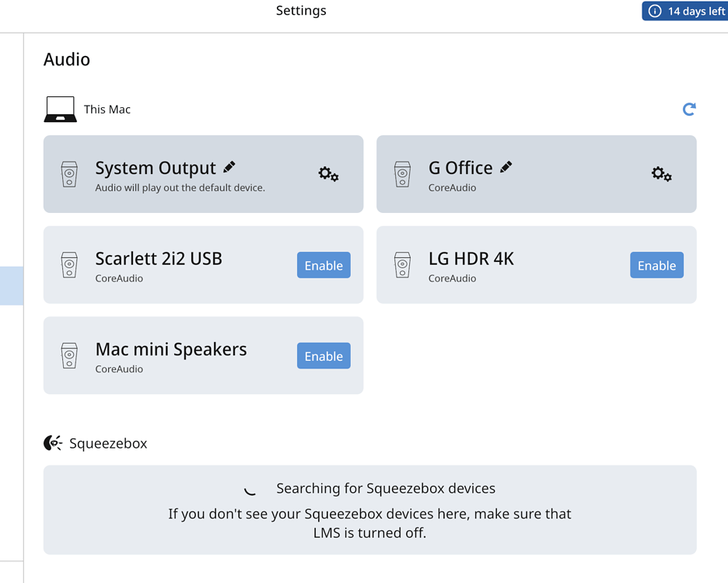The image size is (728, 583).
Task: Click CoreAudio label under Mac mini Speakers
Action: pyautogui.click(x=119, y=369)
